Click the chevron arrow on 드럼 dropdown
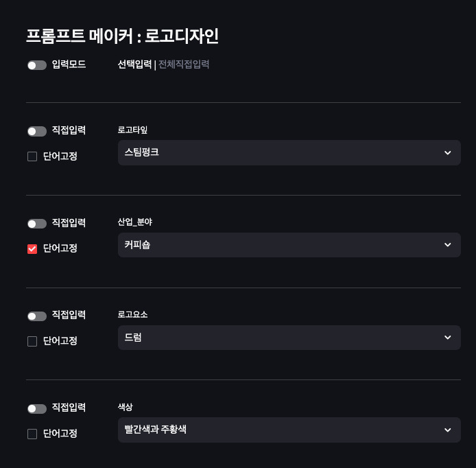 448,338
